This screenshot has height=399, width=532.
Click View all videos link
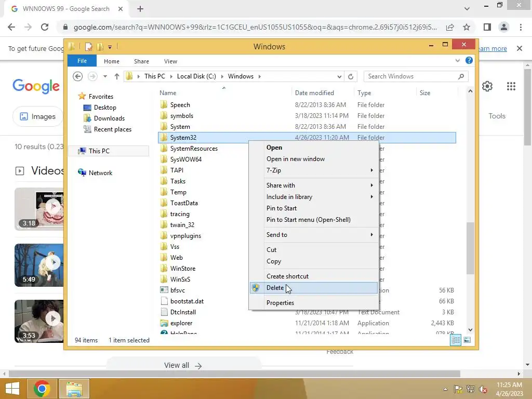pos(183,365)
